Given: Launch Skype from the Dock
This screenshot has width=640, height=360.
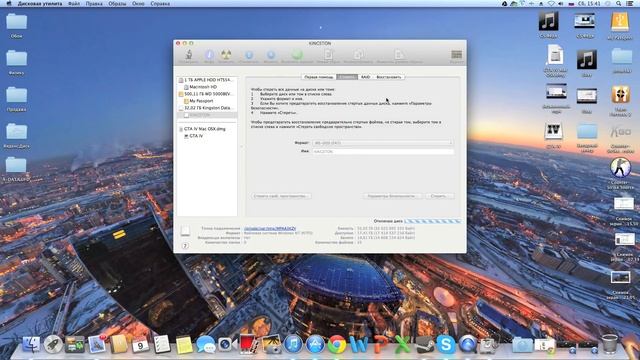Looking at the screenshot, I should pyautogui.click(x=446, y=344).
